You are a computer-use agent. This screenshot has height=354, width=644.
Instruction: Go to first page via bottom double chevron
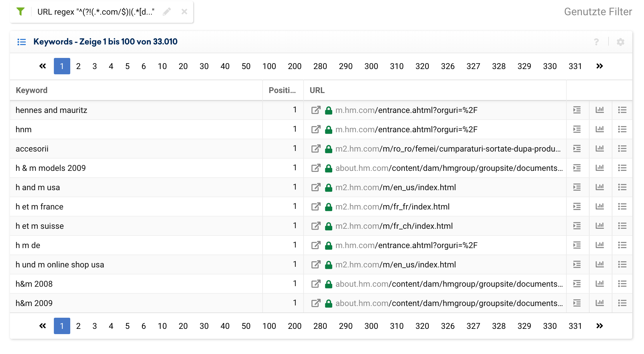(43, 326)
